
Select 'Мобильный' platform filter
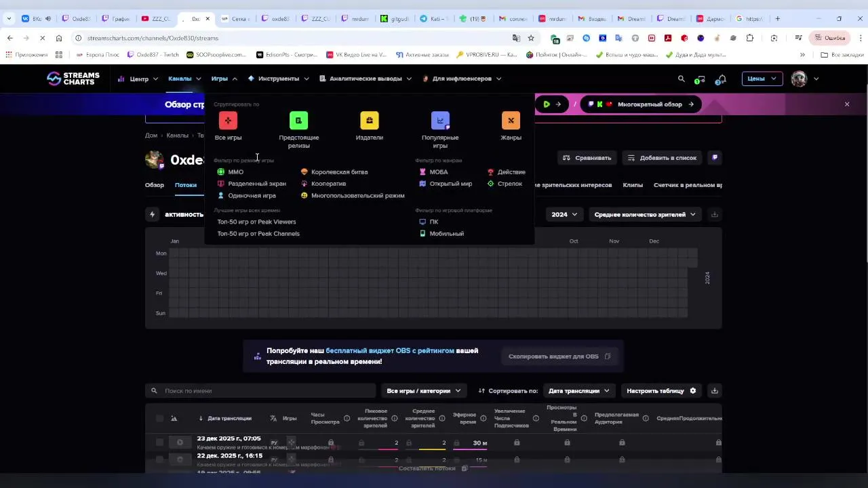click(441, 234)
